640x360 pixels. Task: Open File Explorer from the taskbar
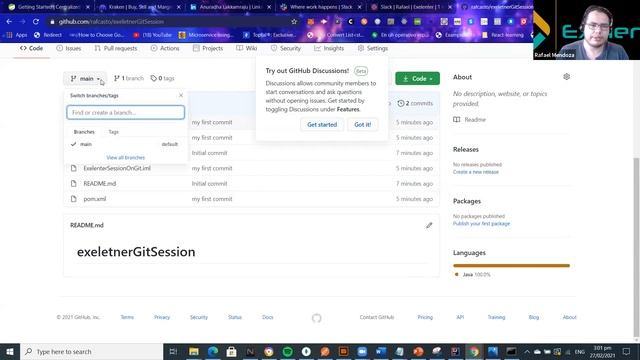tap(193, 351)
